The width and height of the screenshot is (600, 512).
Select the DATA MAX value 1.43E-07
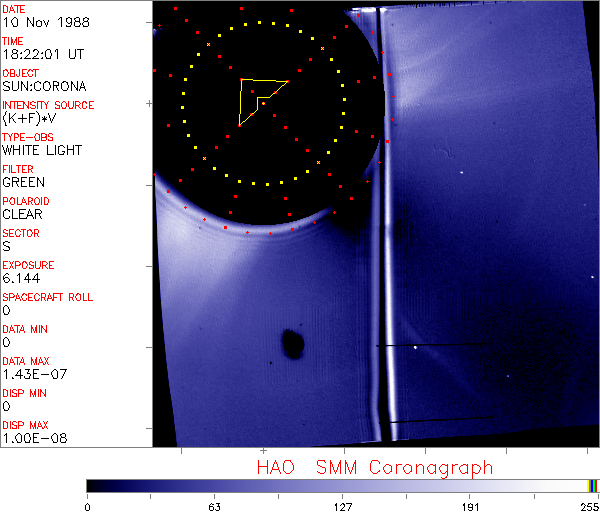(33, 374)
